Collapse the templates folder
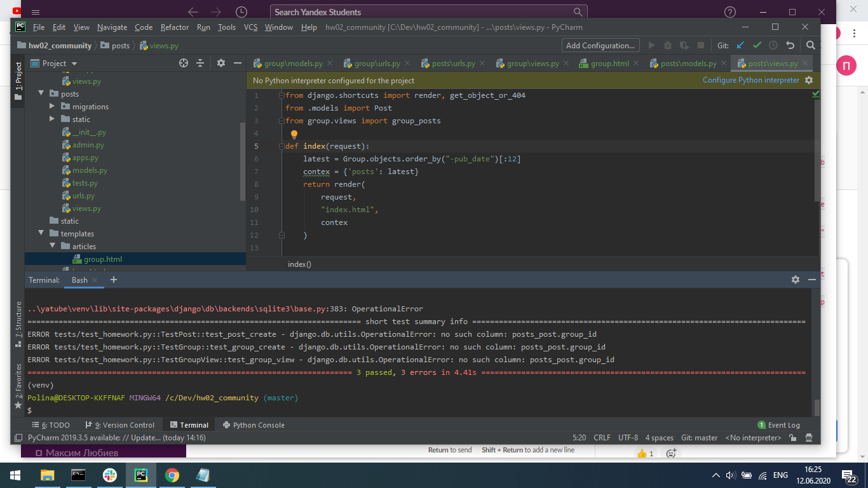This screenshot has height=488, width=868. click(41, 234)
